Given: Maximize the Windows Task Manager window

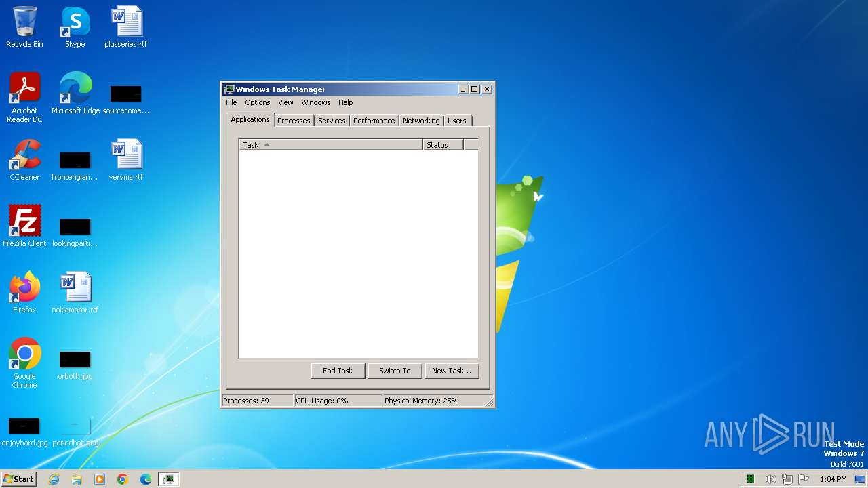Looking at the screenshot, I should (475, 89).
